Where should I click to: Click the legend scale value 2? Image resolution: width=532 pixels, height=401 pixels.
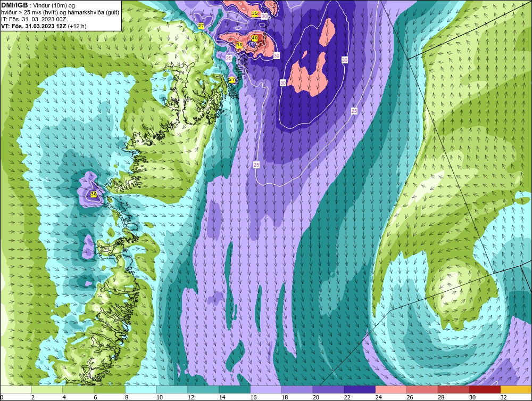(x=33, y=397)
